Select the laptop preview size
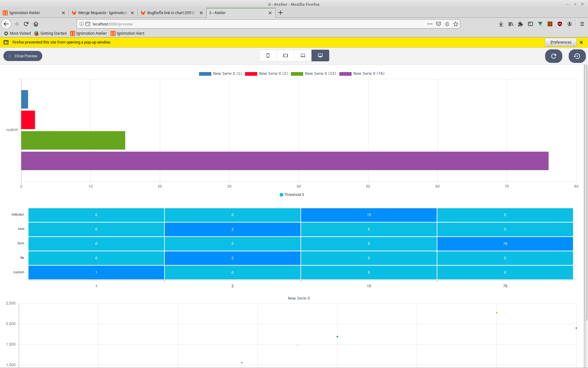The height and width of the screenshot is (368, 588). point(303,56)
